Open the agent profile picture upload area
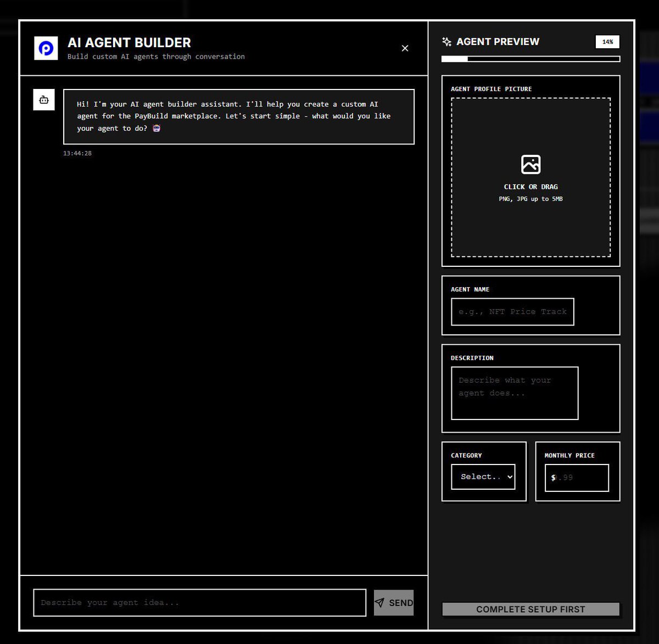Viewport: 659px width, 644px height. [x=530, y=177]
